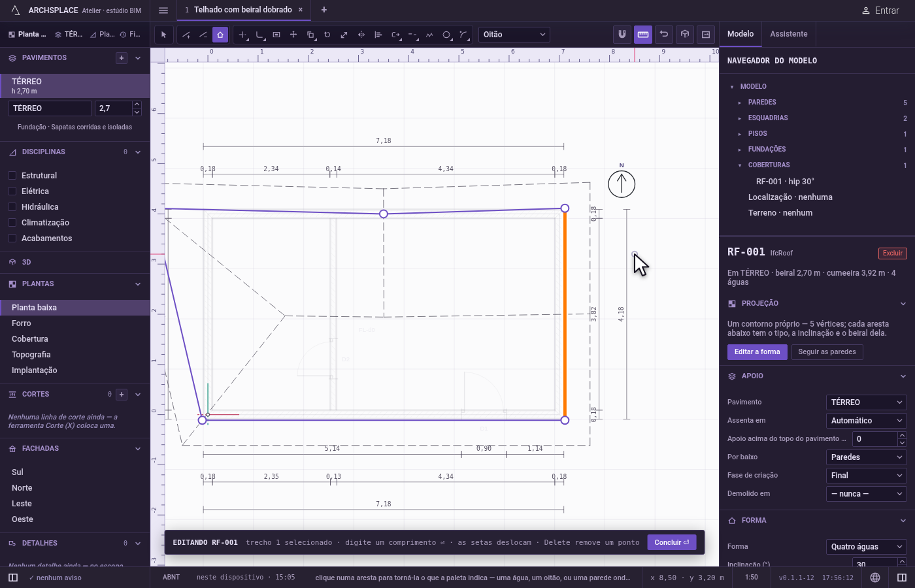Select the rotate tool icon
Screen dimensions: 915x588
(x=327, y=35)
